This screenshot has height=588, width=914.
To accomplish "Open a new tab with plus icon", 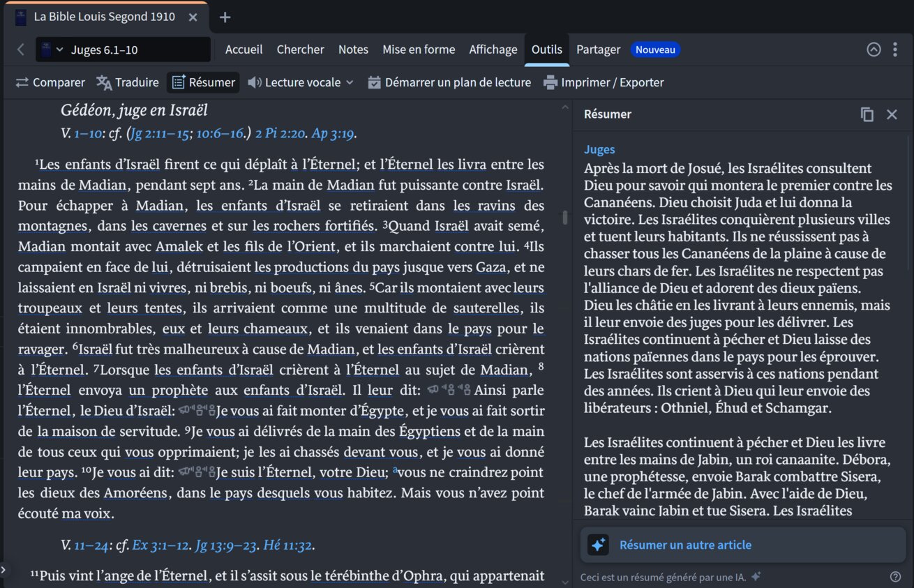I will (225, 17).
